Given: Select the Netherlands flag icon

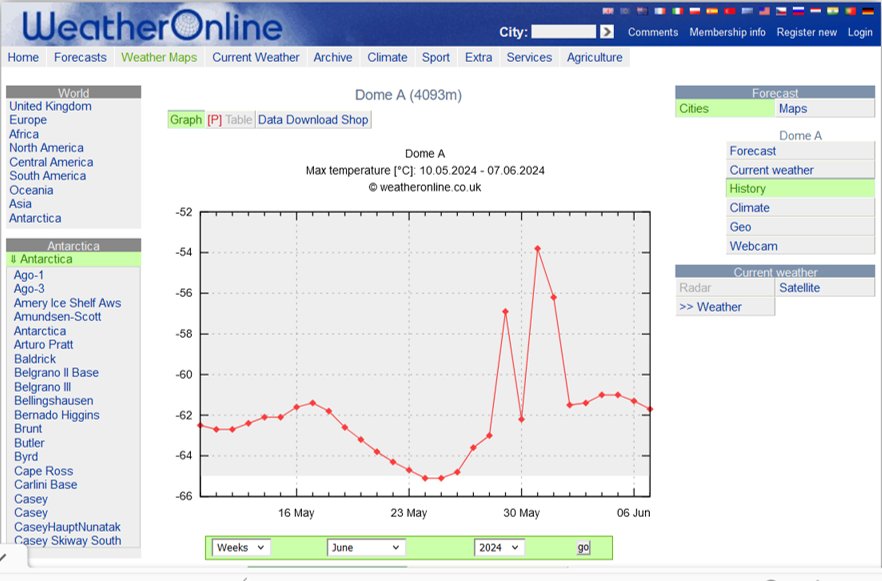Looking at the screenshot, I should (x=816, y=11).
